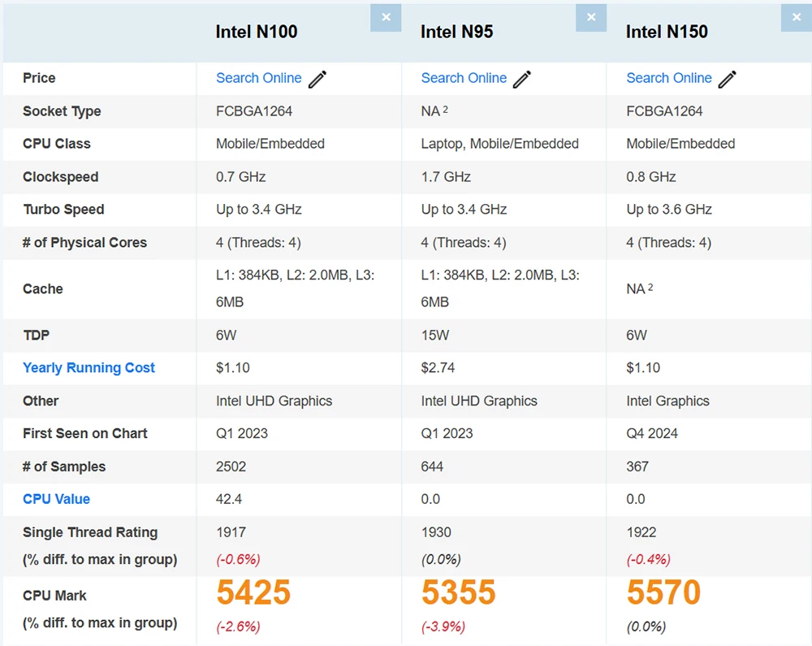Screen dimensions: 812x646
Task: Open the CPU Value link
Action: (x=57, y=499)
